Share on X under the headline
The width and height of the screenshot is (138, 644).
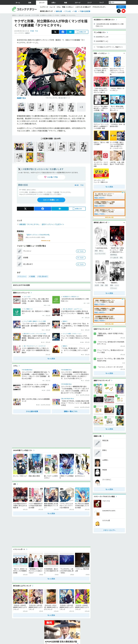(x=55, y=32)
